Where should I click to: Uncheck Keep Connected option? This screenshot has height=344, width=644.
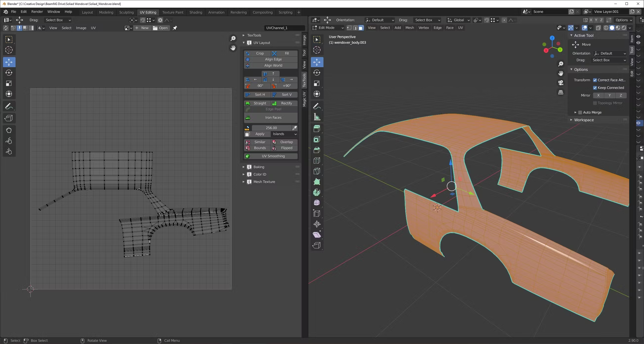[595, 88]
